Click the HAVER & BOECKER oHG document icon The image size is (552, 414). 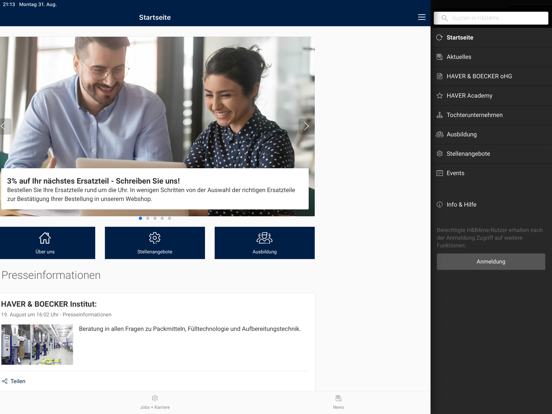coord(439,76)
